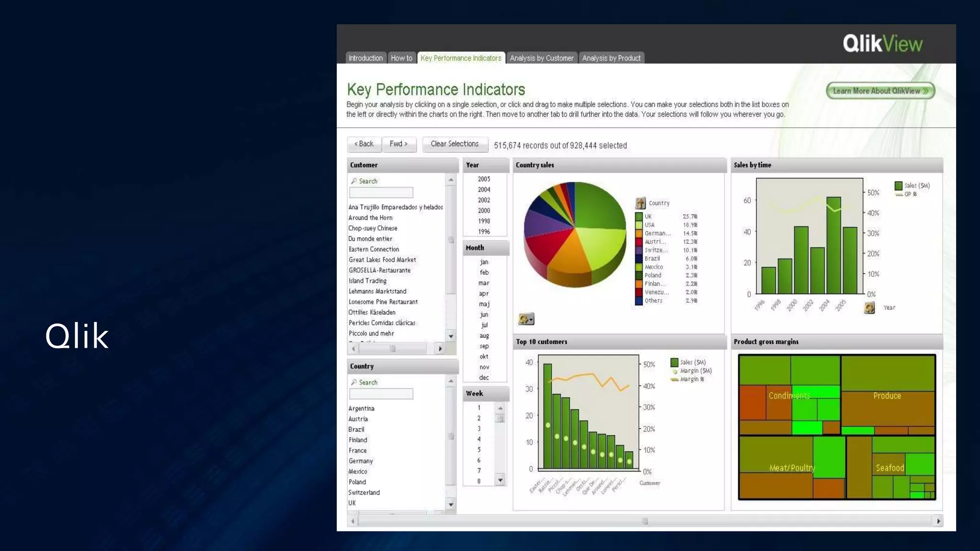Select Lonesome Pine Restaurant customer
Viewport: 980px width, 551px height.
coord(383,302)
